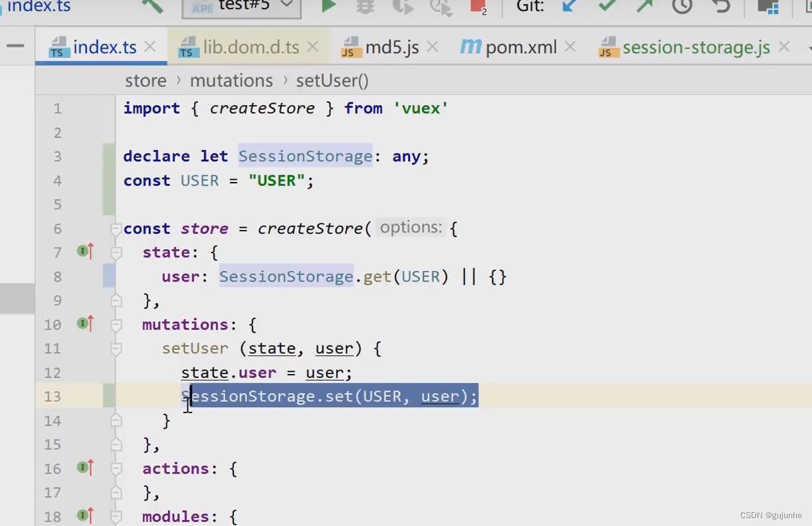Click selected 'SessionStorage.set(USER, user);' statement
This screenshot has height=526, width=812.
coord(330,396)
